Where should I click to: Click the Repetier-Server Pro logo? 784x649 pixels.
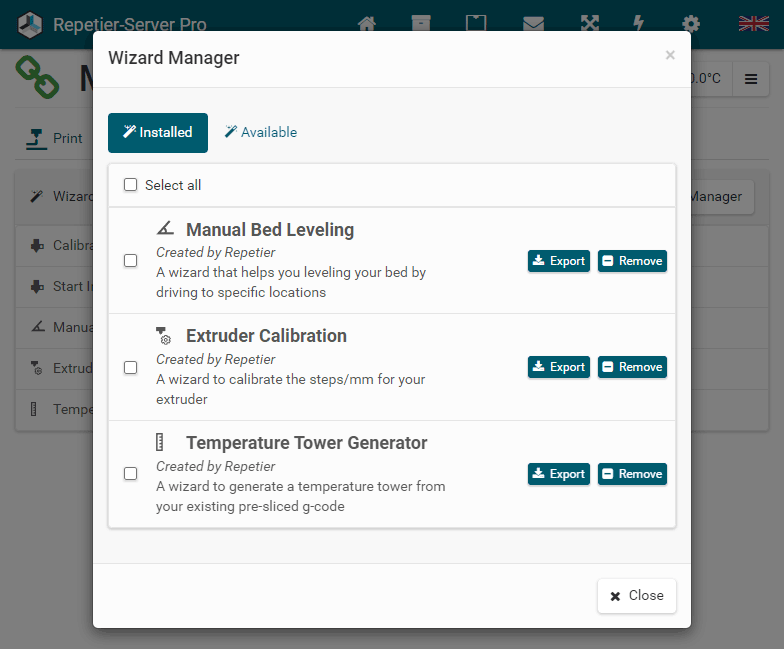(x=31, y=24)
